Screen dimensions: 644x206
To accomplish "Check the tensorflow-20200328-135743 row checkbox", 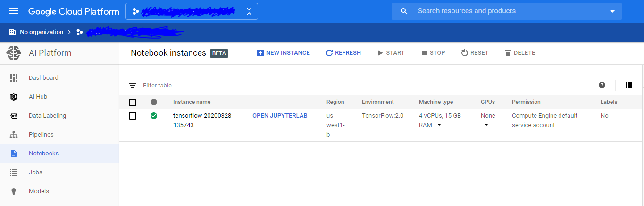I will point(133,116).
